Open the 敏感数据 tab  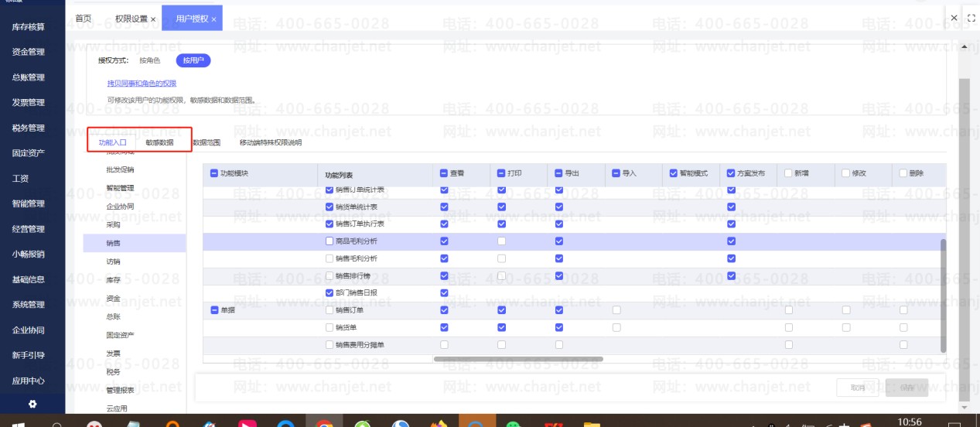[159, 142]
